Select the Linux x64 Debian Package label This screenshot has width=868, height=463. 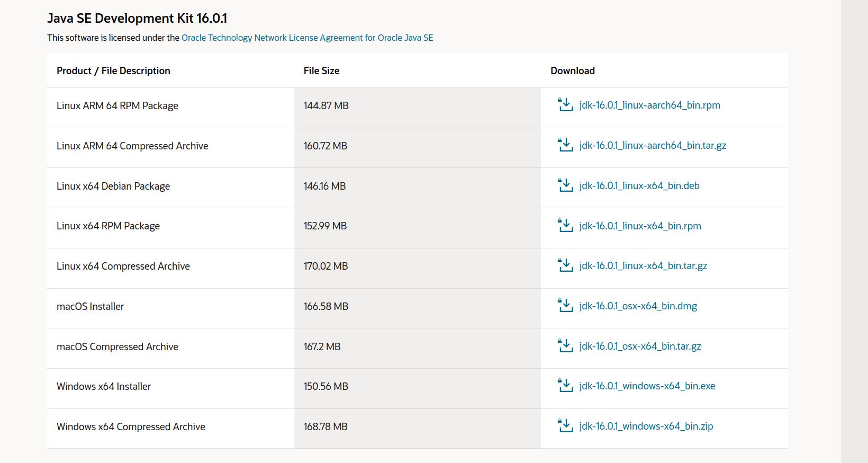point(113,186)
